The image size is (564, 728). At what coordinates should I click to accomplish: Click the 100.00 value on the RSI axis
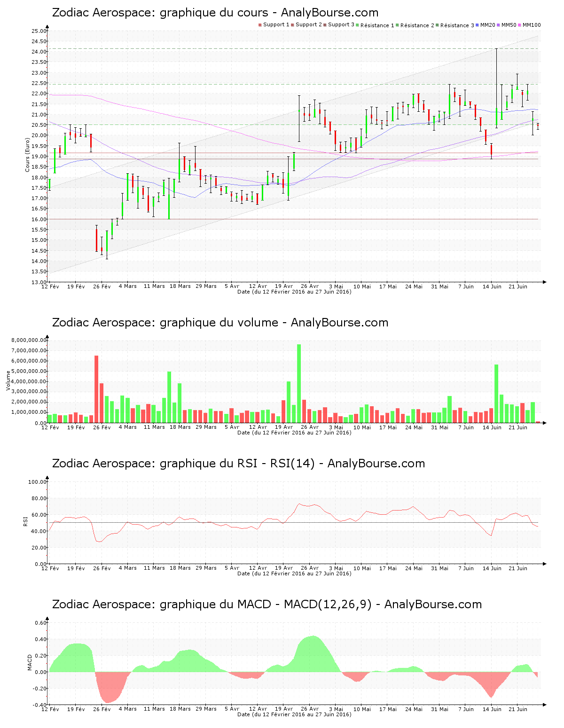[38, 482]
